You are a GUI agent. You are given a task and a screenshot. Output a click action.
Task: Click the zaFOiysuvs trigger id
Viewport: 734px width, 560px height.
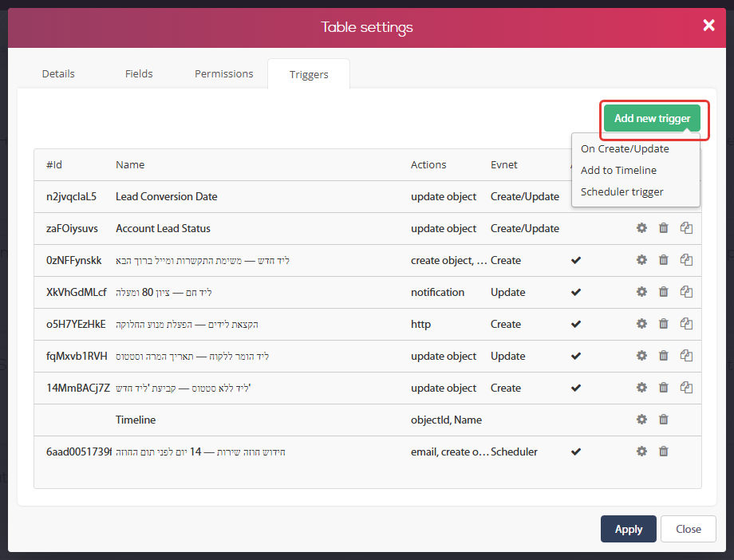point(72,228)
